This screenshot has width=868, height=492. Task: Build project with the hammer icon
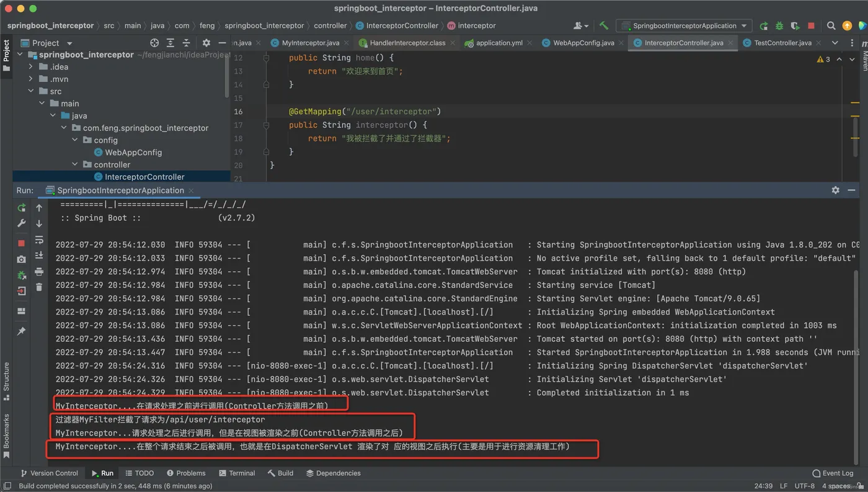603,25
